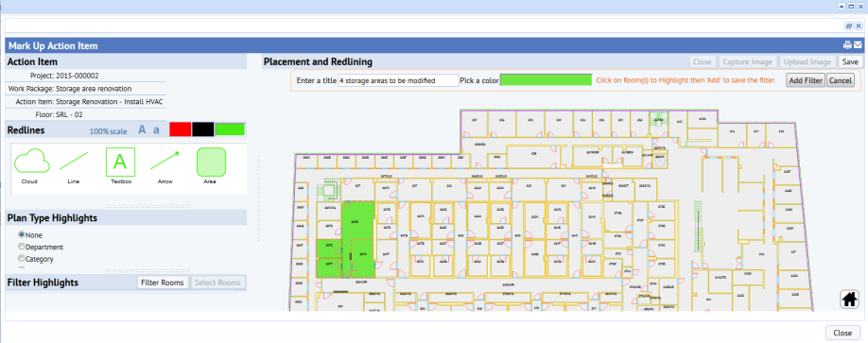Open the green filter color picker
Image resolution: width=868 pixels, height=343 pixels.
[546, 80]
